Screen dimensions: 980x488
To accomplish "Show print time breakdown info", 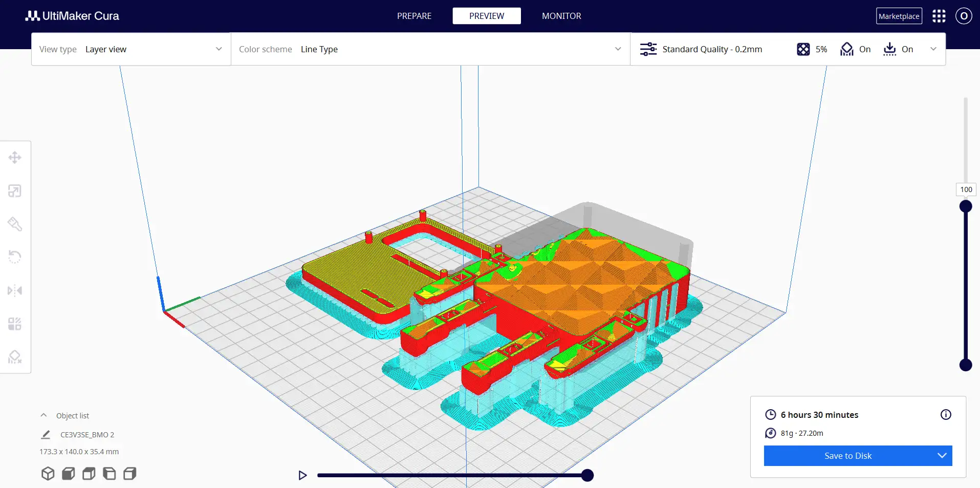I will point(946,415).
